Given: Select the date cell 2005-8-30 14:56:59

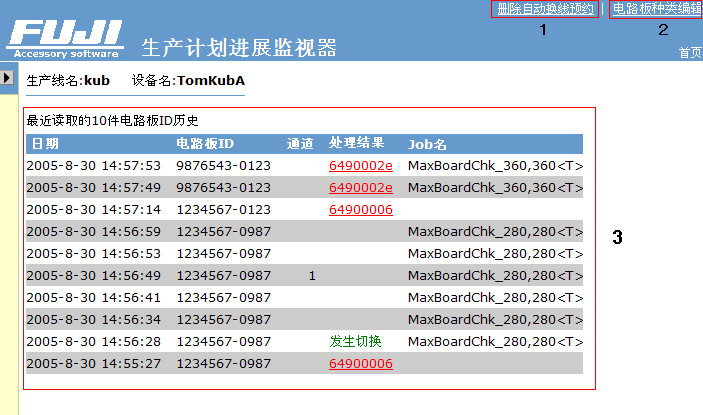Looking at the screenshot, I should pos(95,231).
